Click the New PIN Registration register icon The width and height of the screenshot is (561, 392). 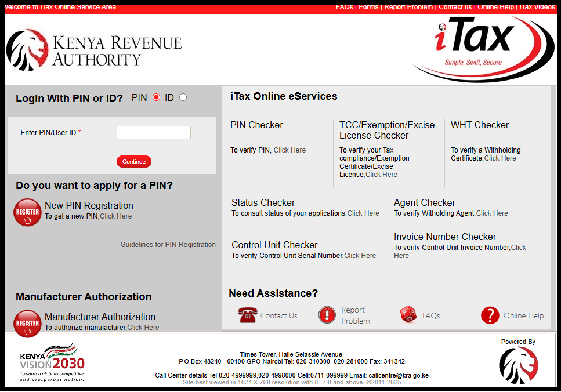click(27, 211)
